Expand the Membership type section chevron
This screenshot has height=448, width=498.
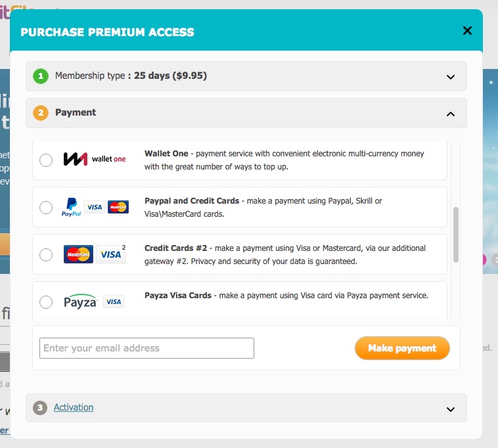coord(451,76)
